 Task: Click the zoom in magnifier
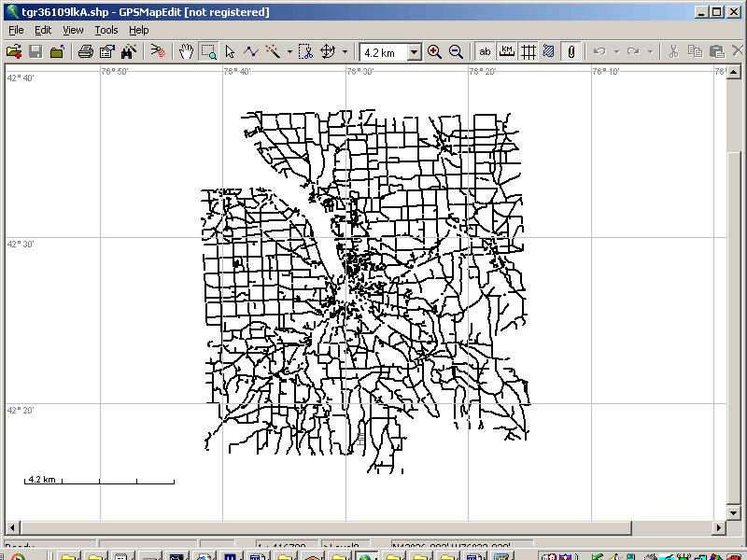(x=434, y=51)
